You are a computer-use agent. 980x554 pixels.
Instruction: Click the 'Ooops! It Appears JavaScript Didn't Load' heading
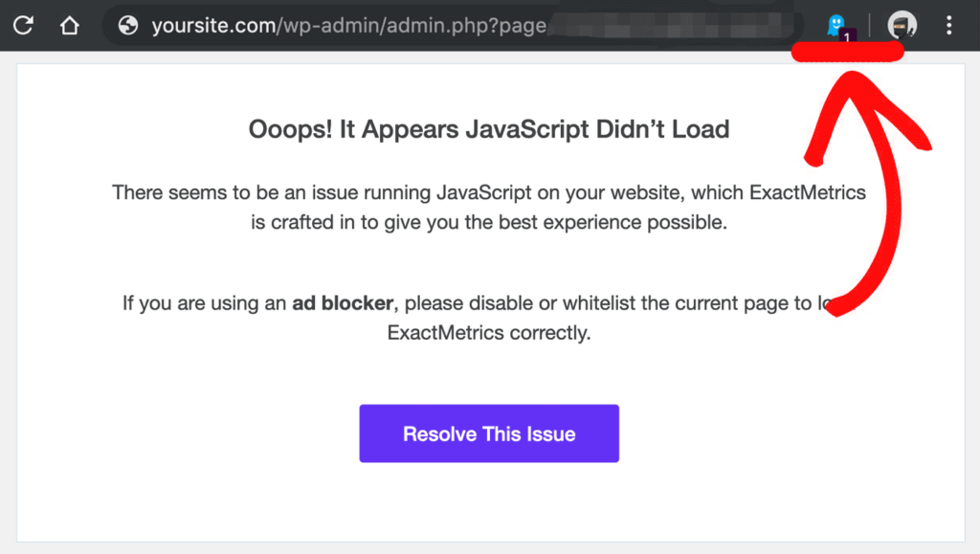pos(489,128)
